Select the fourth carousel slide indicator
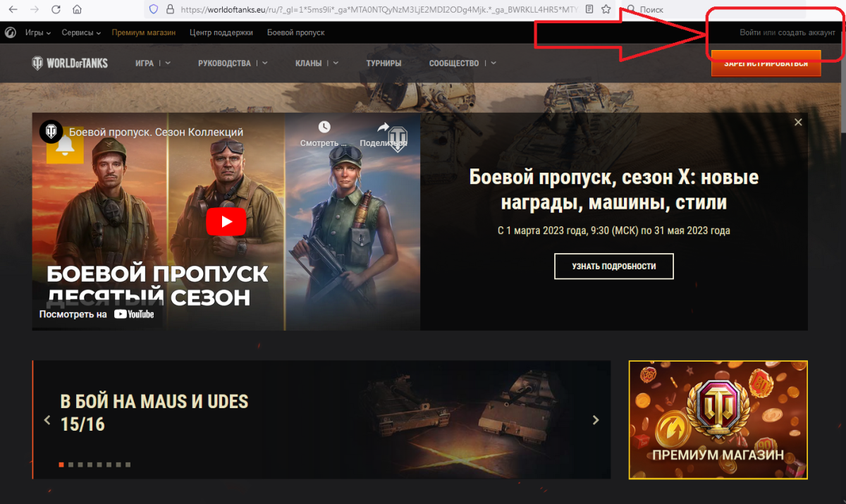The width and height of the screenshot is (846, 504). (x=90, y=465)
